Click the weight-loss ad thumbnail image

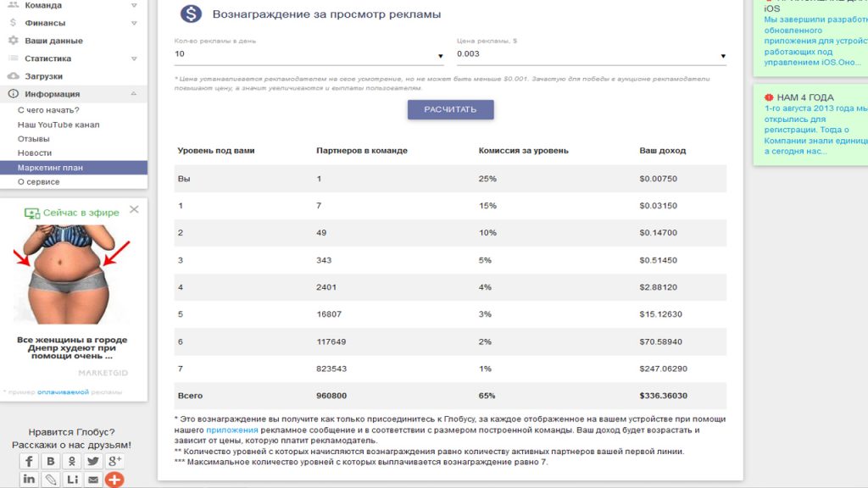tap(72, 275)
